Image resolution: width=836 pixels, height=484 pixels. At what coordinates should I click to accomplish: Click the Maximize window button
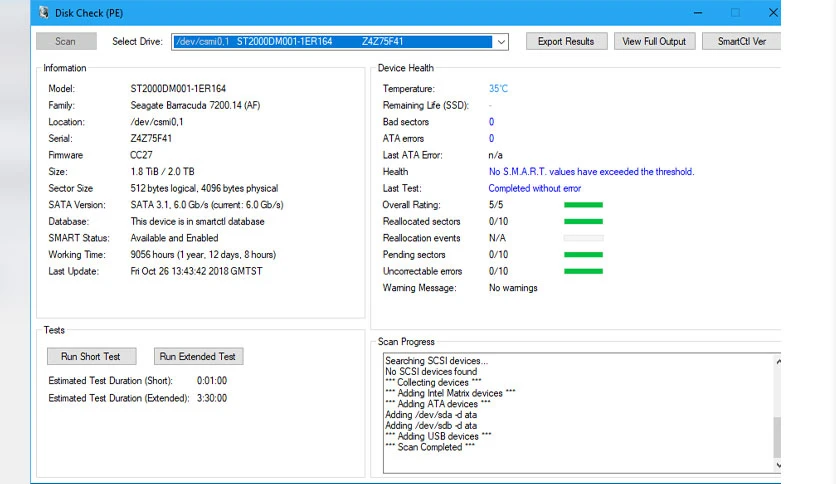pyautogui.click(x=735, y=12)
